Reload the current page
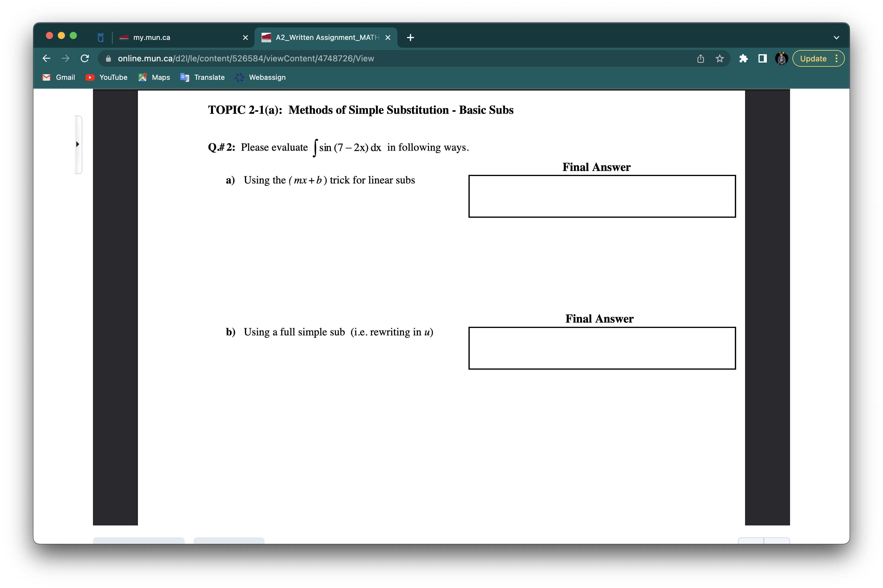 click(x=84, y=58)
